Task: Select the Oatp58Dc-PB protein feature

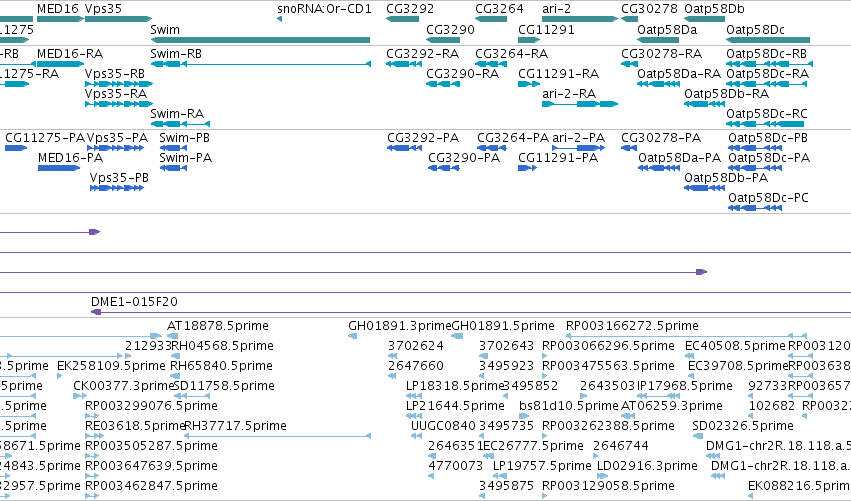Action: click(755, 148)
